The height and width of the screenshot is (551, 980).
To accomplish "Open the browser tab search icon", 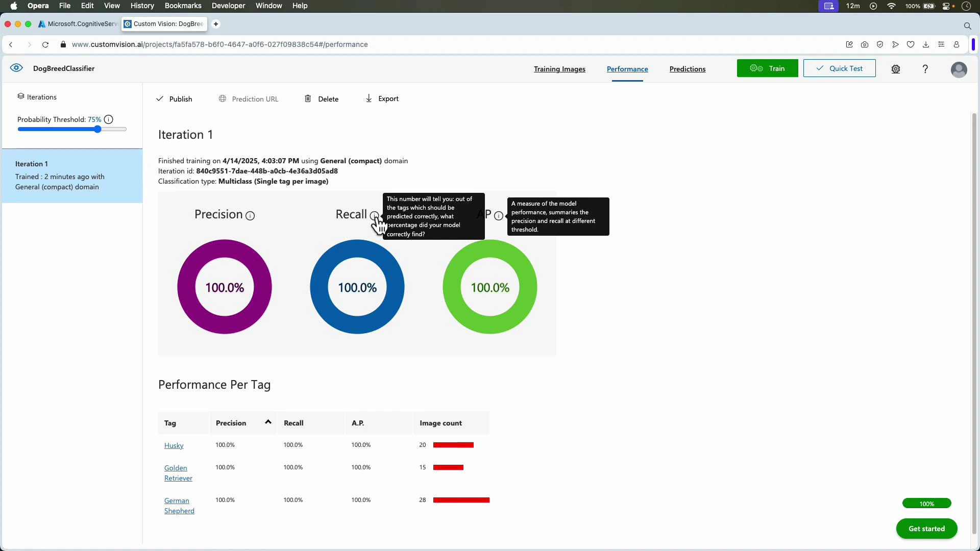I will (967, 26).
